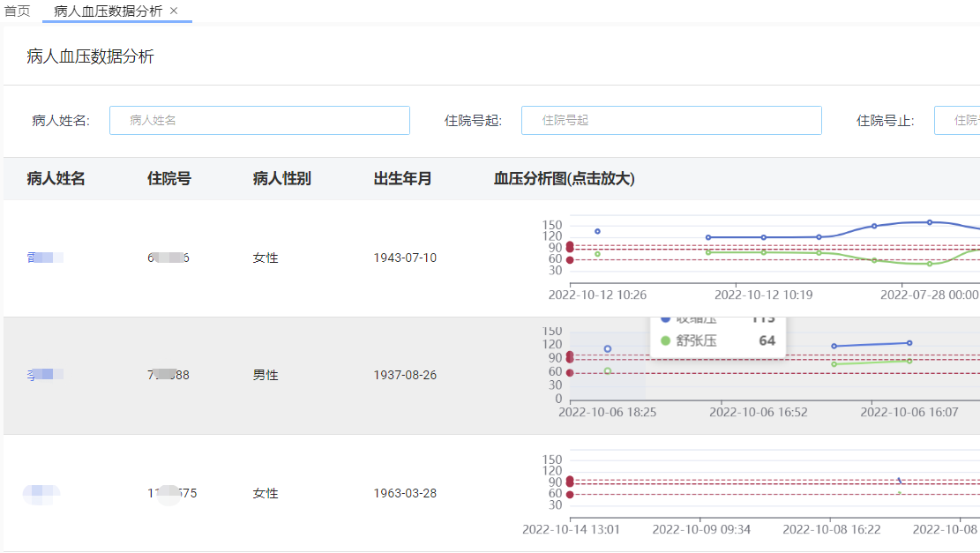Click the 血压分析图(点击放大) column header
Image resolution: width=980 pixels, height=553 pixels.
tap(564, 179)
